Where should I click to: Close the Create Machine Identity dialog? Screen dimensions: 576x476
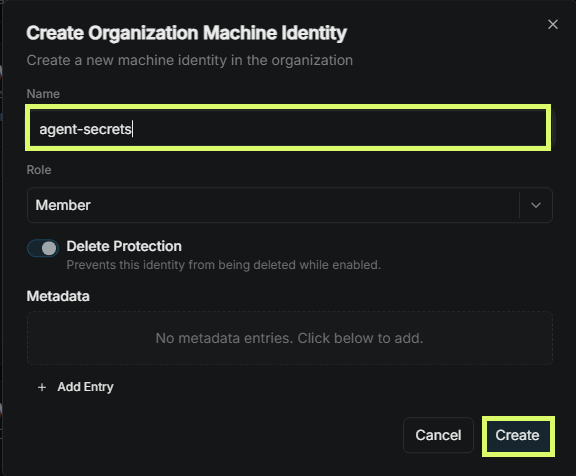(552, 25)
